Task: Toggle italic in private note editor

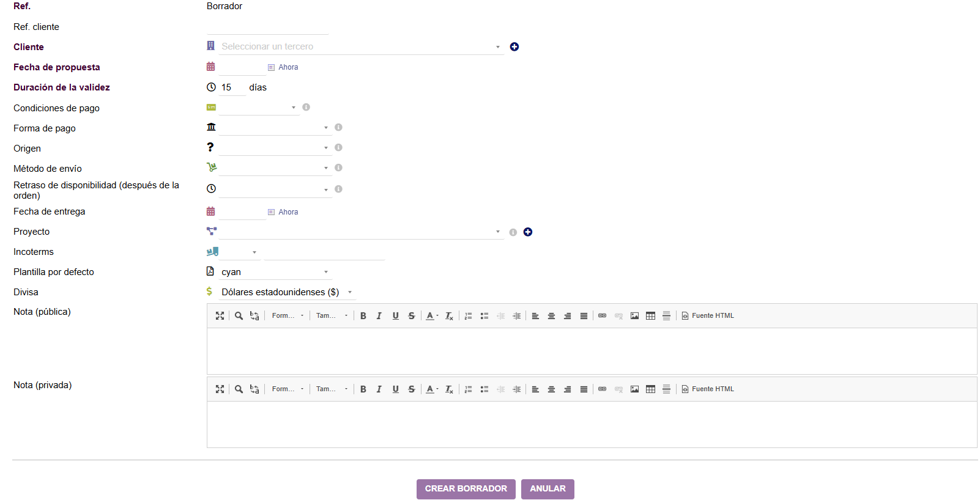Action: [x=379, y=389]
